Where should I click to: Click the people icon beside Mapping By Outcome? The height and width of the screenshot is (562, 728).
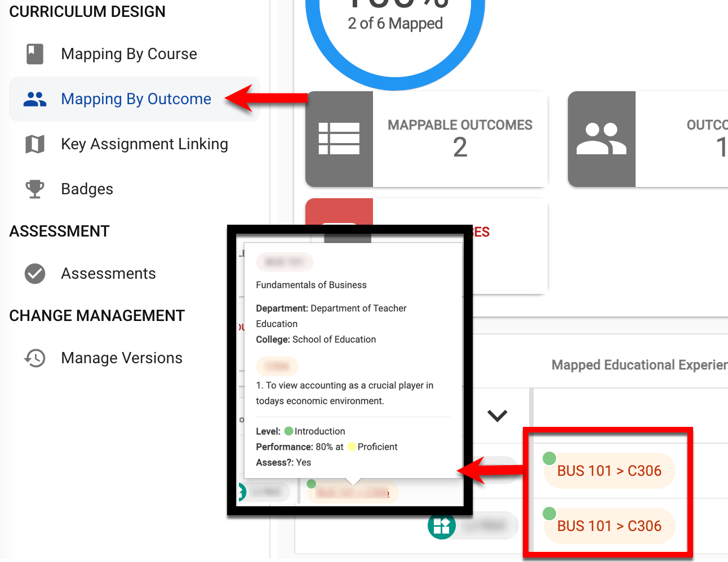35,99
